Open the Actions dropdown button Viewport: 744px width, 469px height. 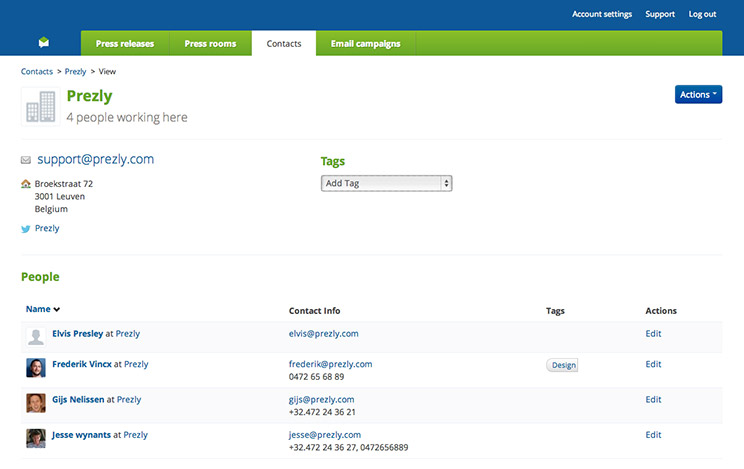coord(698,94)
